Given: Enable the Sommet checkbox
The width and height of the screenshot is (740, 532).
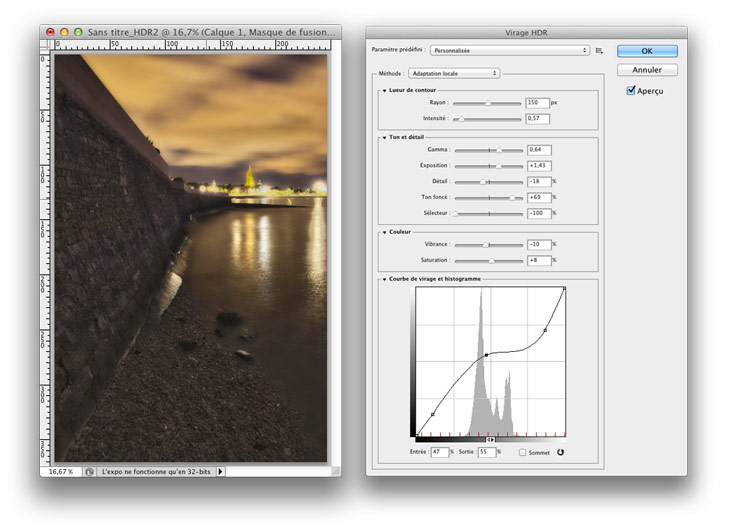Looking at the screenshot, I should (522, 452).
